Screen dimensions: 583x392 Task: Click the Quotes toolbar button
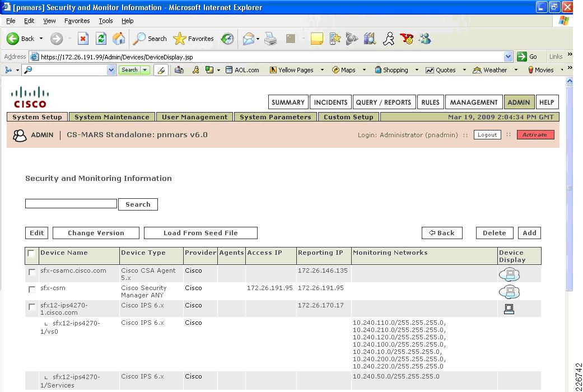[441, 70]
